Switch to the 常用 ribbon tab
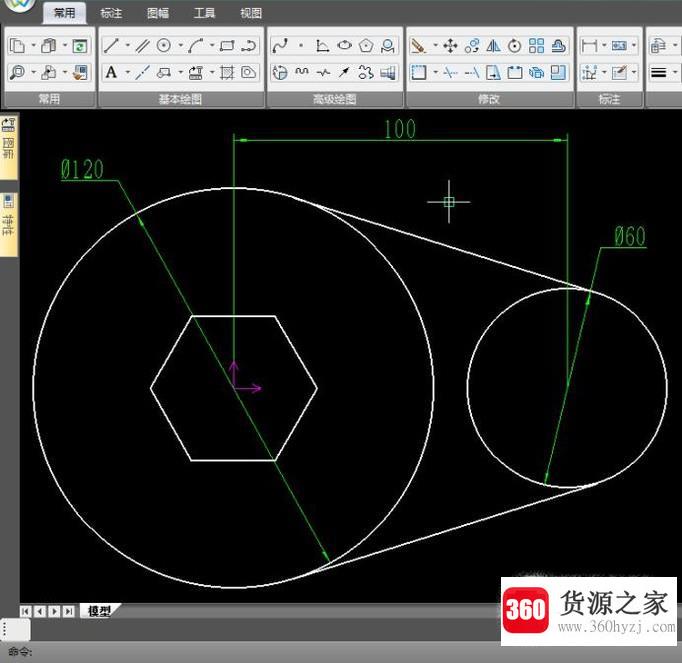The image size is (682, 663). [x=64, y=13]
